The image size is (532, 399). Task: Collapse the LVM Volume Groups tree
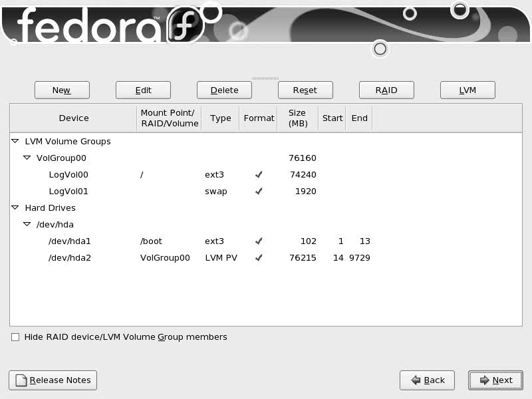[15, 141]
